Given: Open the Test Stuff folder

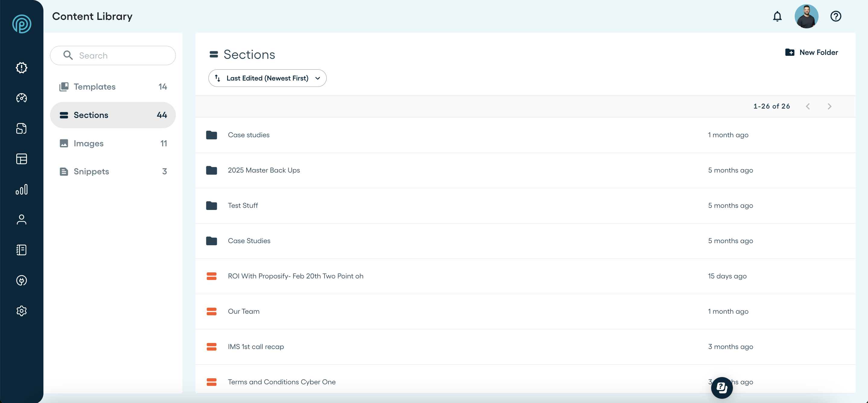Looking at the screenshot, I should coord(525,206).
